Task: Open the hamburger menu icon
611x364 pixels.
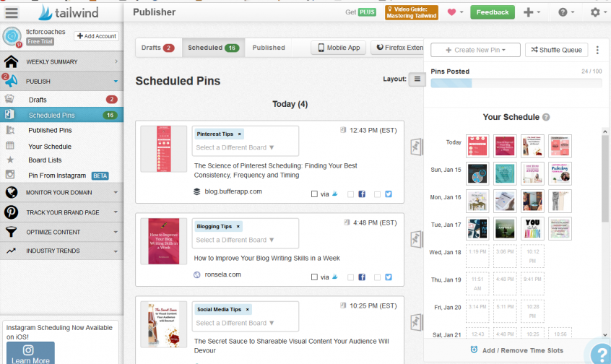Action: [x=12, y=12]
